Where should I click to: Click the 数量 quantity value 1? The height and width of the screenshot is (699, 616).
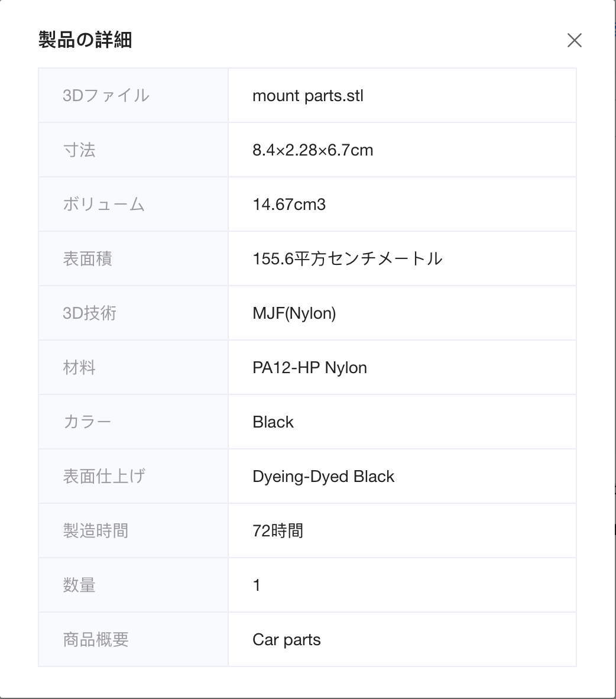pos(257,585)
